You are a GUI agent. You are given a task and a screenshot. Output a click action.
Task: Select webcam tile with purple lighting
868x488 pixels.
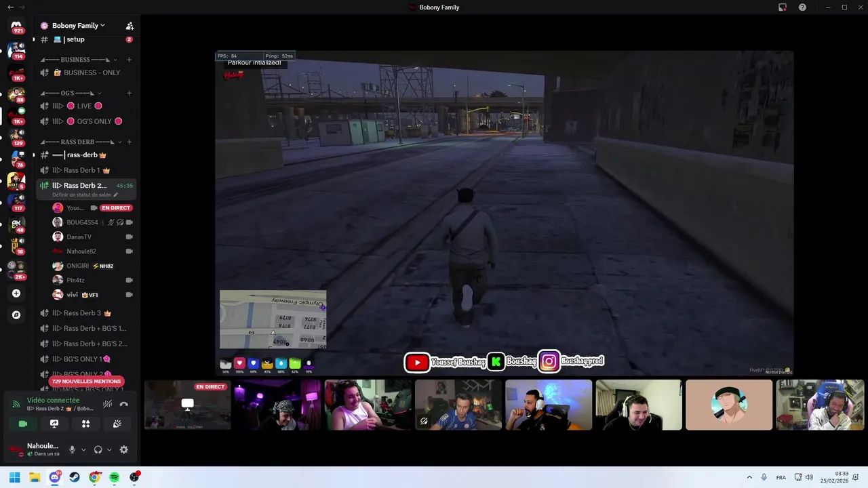[x=278, y=405]
